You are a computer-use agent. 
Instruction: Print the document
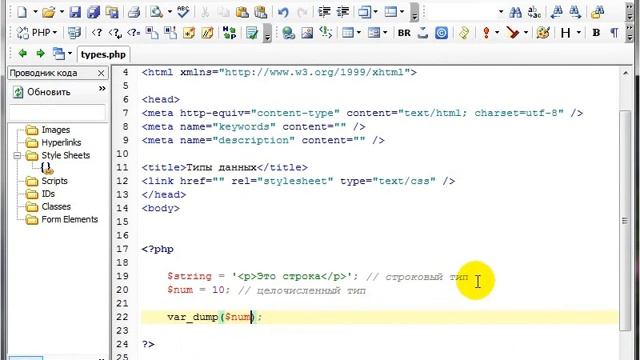(x=134, y=12)
